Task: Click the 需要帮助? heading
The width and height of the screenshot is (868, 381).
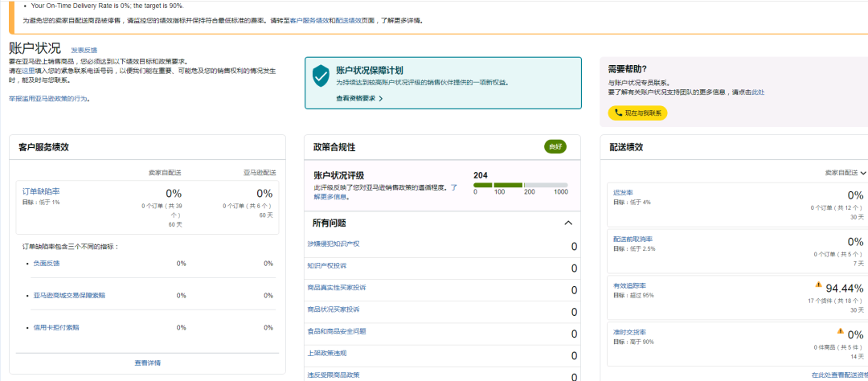Action: (x=628, y=69)
